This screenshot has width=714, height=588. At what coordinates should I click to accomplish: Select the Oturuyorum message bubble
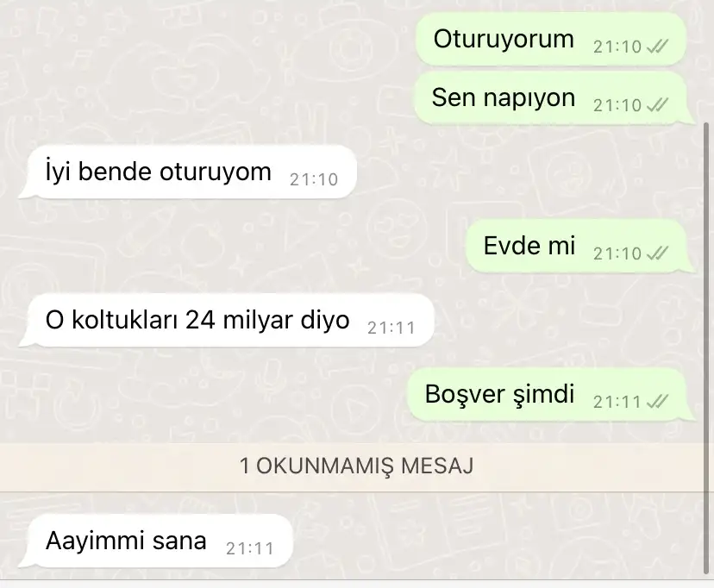pyautogui.click(x=551, y=39)
